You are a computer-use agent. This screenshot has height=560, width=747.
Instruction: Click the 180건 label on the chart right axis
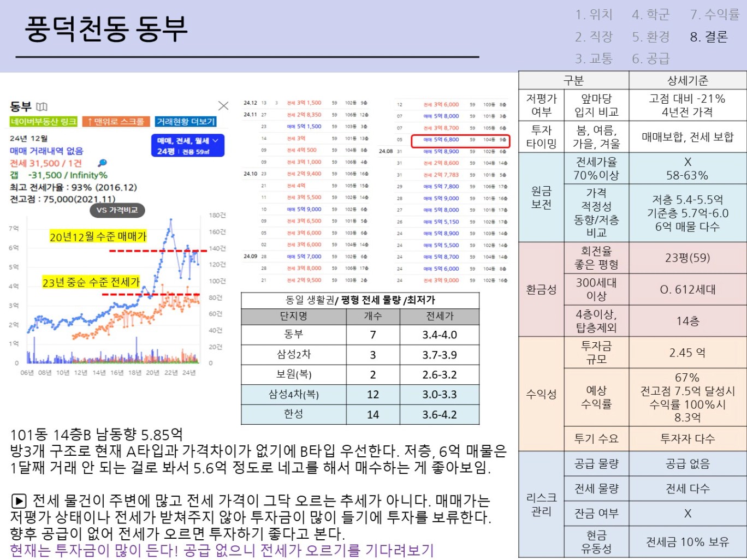(x=217, y=215)
